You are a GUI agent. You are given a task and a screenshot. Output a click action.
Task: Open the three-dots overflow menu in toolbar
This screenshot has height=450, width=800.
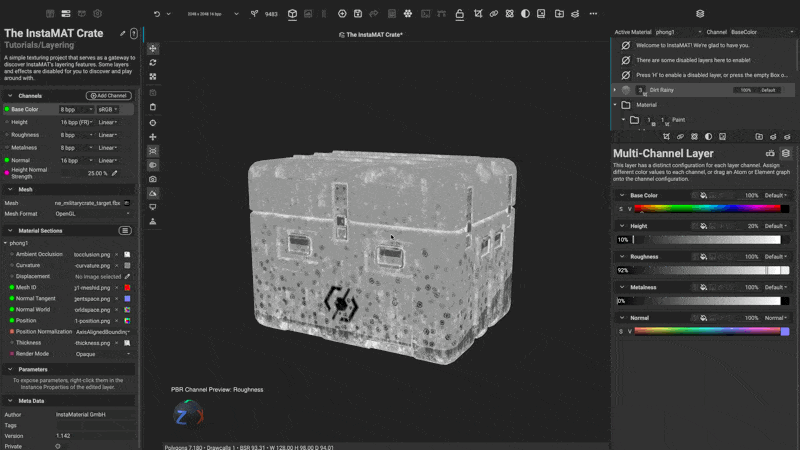(593, 14)
